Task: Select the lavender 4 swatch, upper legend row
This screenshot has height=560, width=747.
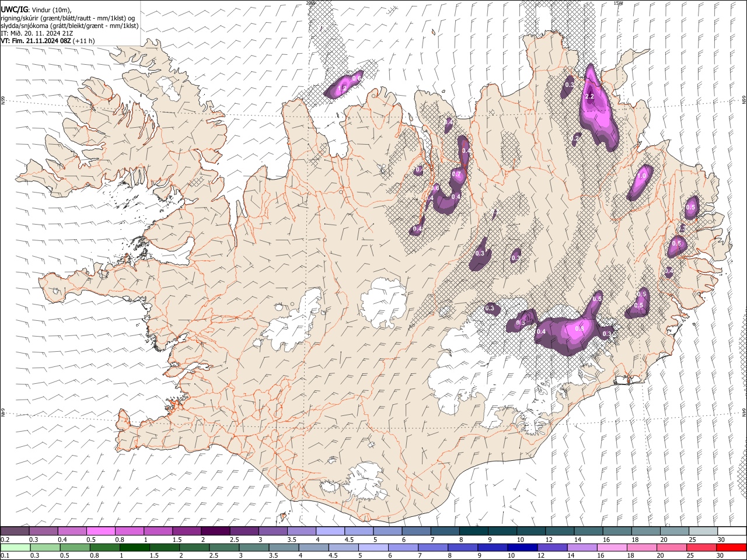Action: point(330,531)
